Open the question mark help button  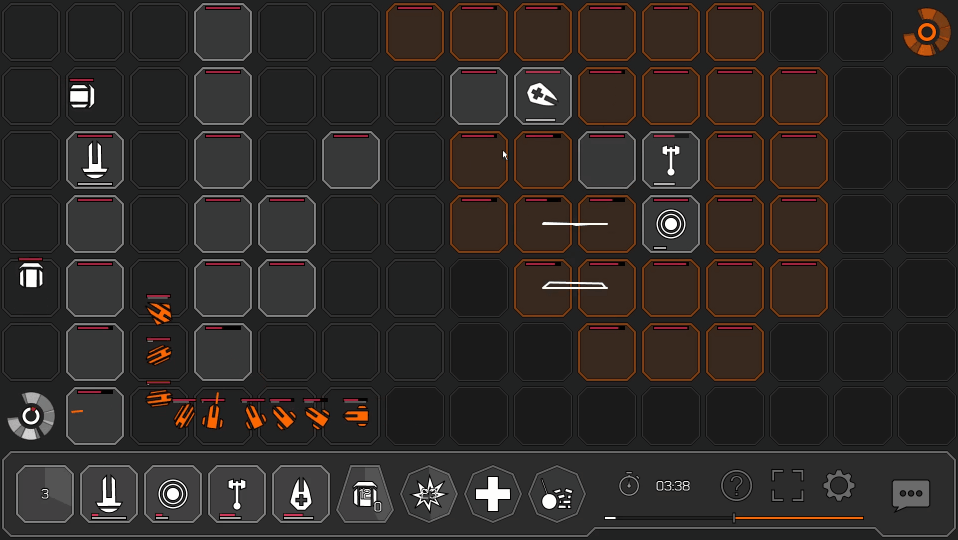(736, 486)
